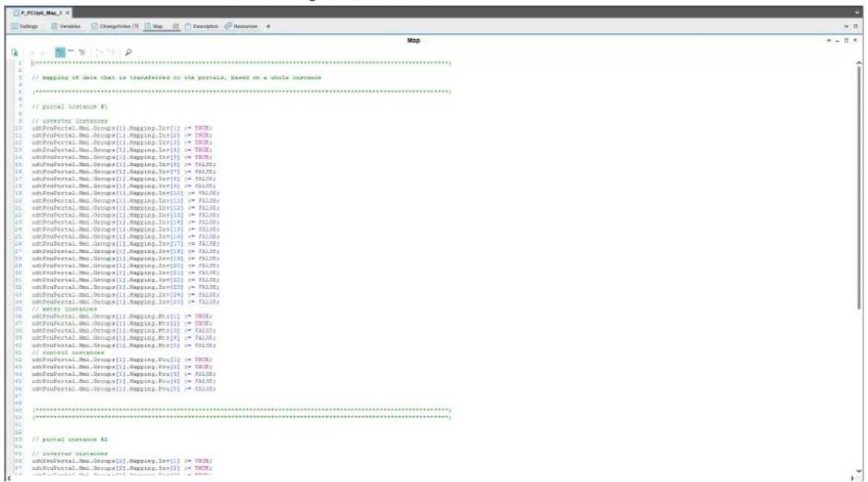Image resolution: width=868 pixels, height=482 pixels.
Task: Click the '// meter instances' comment
Action: point(64,309)
